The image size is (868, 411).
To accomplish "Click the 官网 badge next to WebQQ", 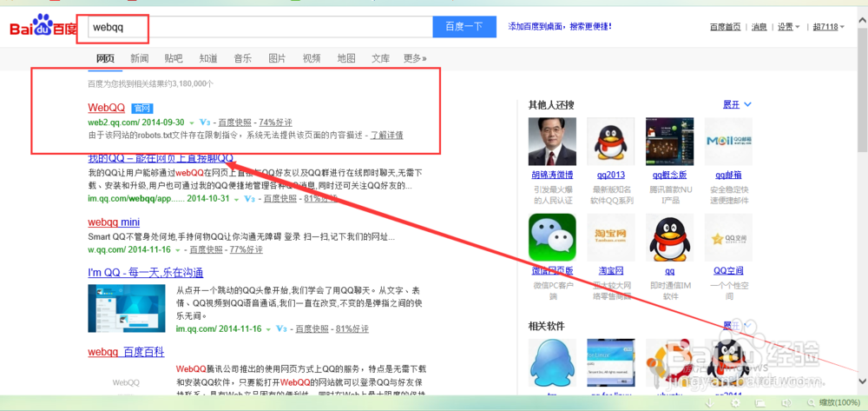I will click(x=141, y=108).
